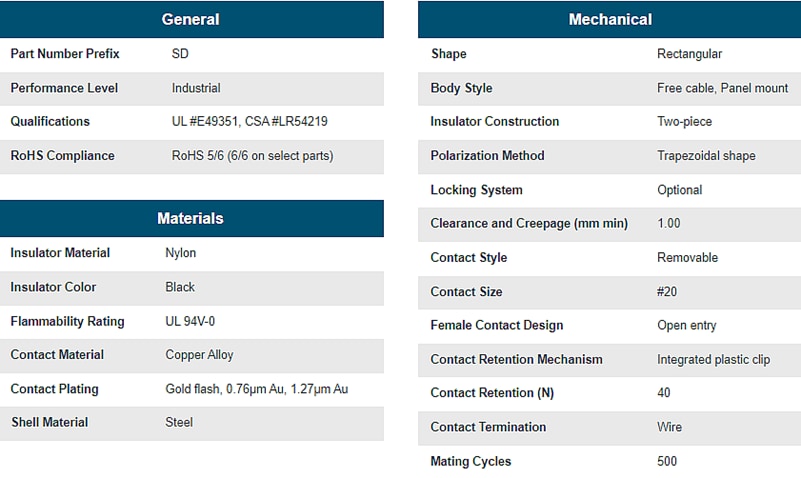Select the Part Number Prefix row label

[65, 54]
